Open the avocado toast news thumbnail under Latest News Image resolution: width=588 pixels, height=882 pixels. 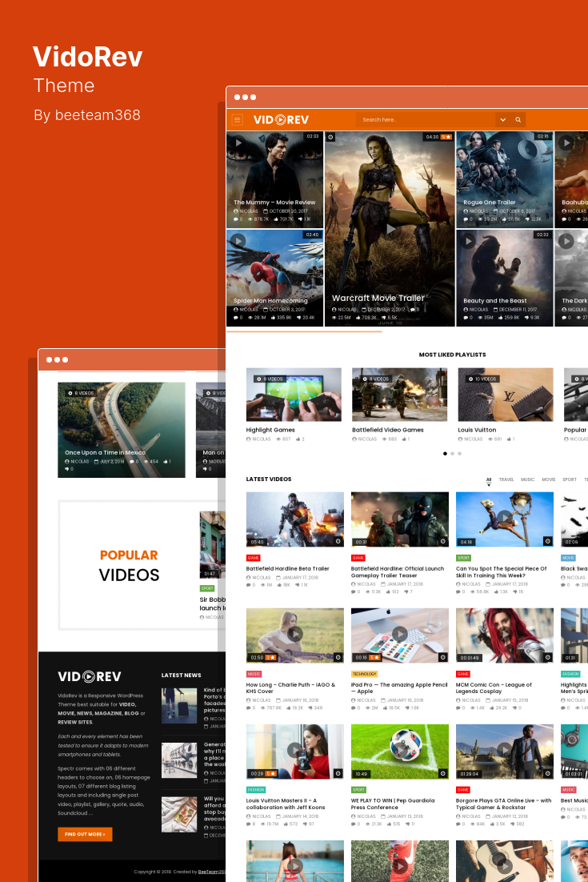(x=179, y=815)
